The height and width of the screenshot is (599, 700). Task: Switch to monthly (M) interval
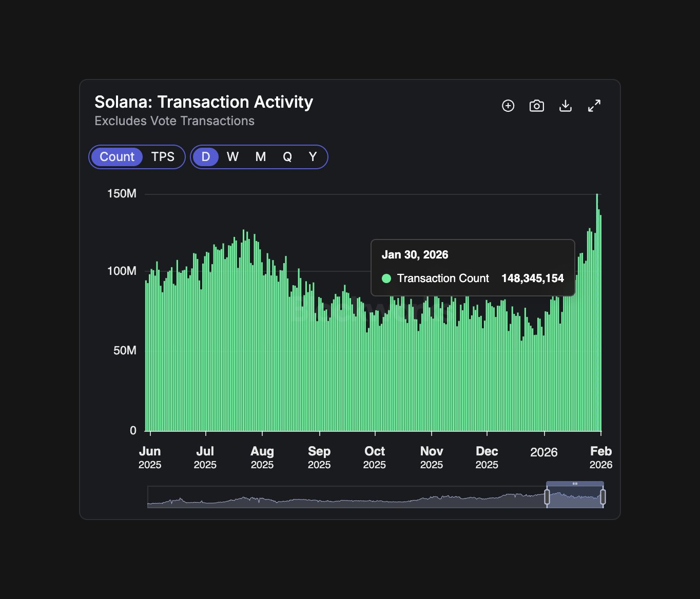click(x=261, y=157)
